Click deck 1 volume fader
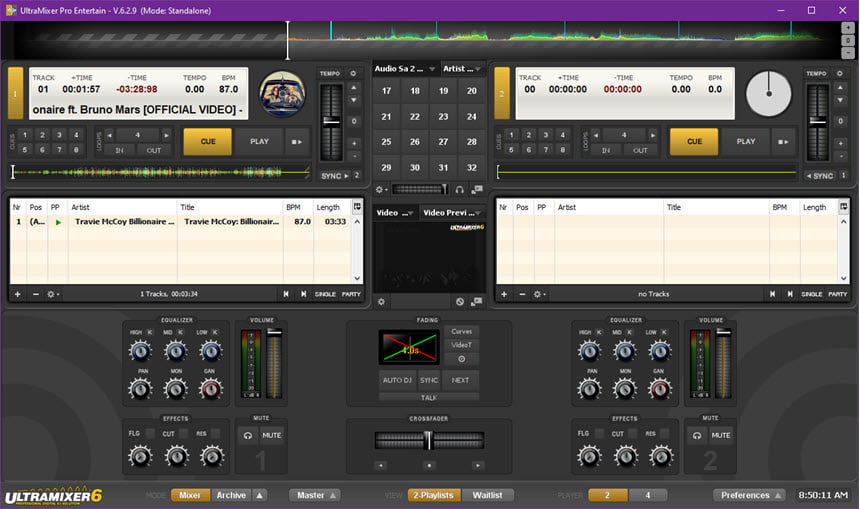The height and width of the screenshot is (509, 860). [x=274, y=332]
